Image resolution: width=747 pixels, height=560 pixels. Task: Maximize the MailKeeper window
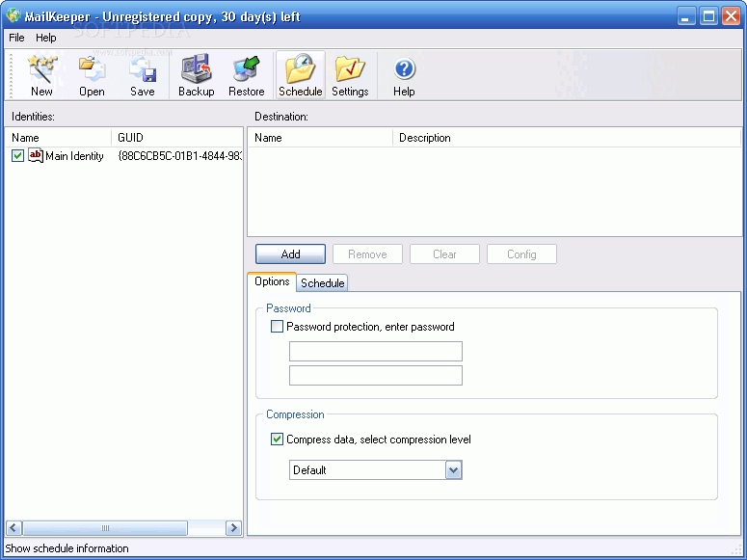click(708, 16)
